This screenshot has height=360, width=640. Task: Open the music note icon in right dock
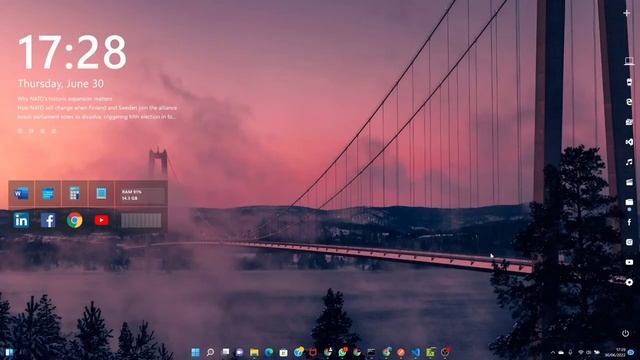click(629, 162)
